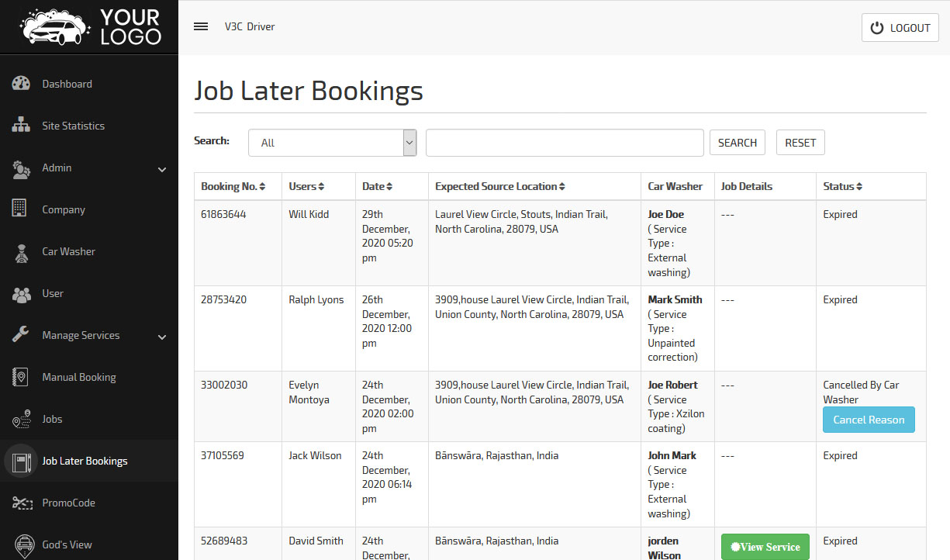This screenshot has width=950, height=560.
Task: Click user name Ralph Lyons
Action: [316, 300]
